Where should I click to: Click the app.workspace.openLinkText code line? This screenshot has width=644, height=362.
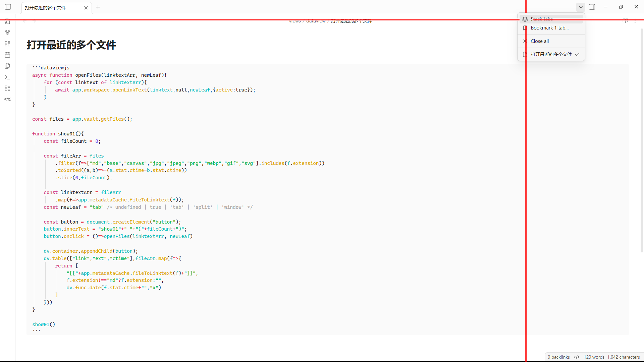155,90
